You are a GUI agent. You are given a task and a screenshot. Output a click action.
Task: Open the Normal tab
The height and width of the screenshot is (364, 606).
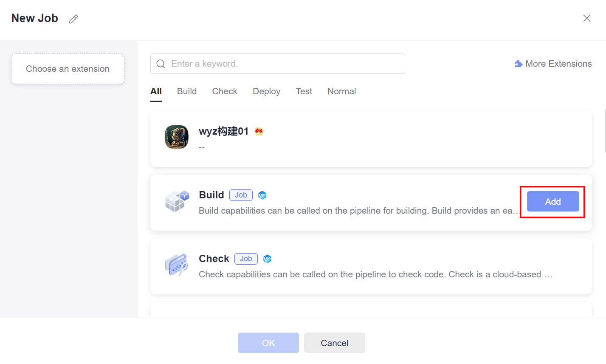[341, 91]
